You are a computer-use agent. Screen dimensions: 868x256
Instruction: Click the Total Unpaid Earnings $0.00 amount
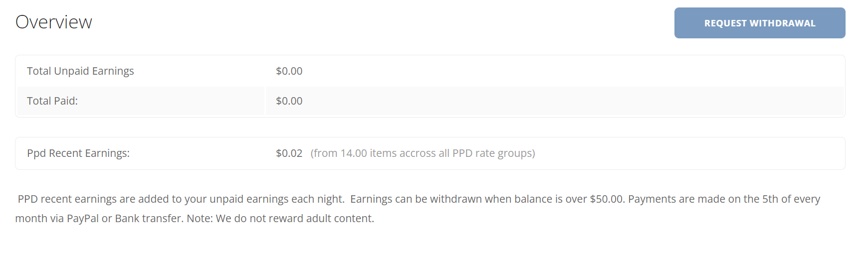point(289,71)
